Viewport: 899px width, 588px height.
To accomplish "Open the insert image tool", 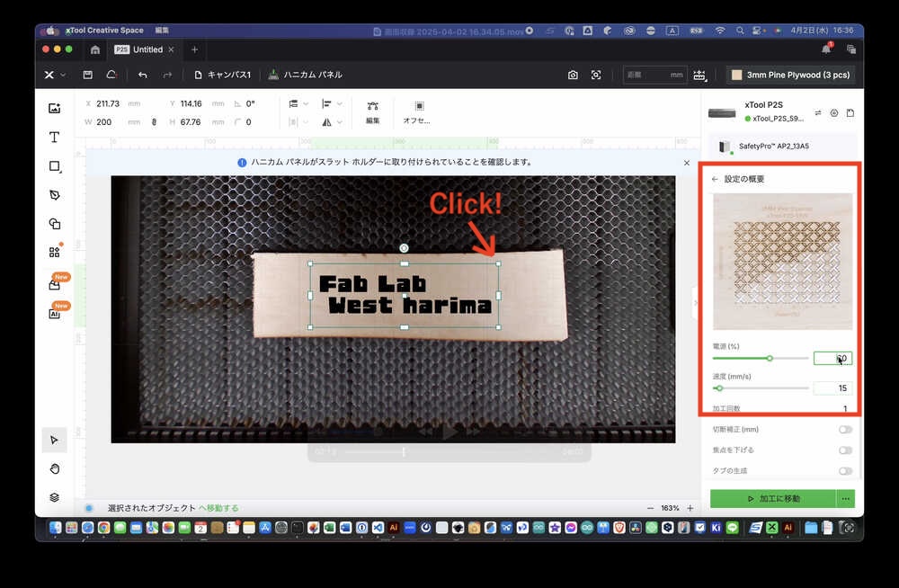I will [x=55, y=109].
